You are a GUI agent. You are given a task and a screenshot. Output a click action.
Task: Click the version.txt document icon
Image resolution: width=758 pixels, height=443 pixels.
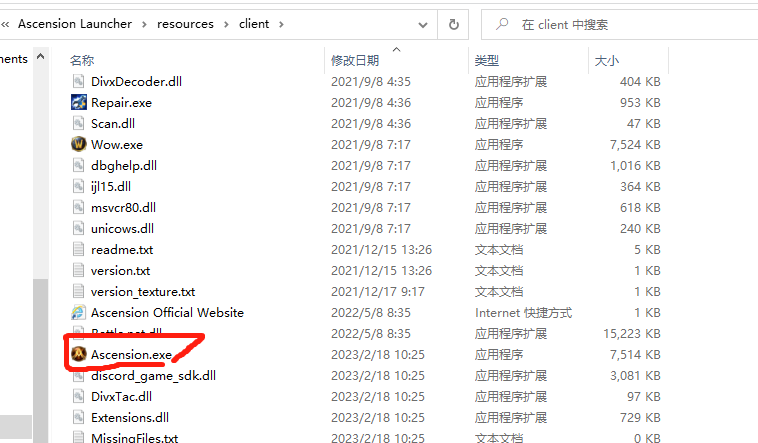78,270
